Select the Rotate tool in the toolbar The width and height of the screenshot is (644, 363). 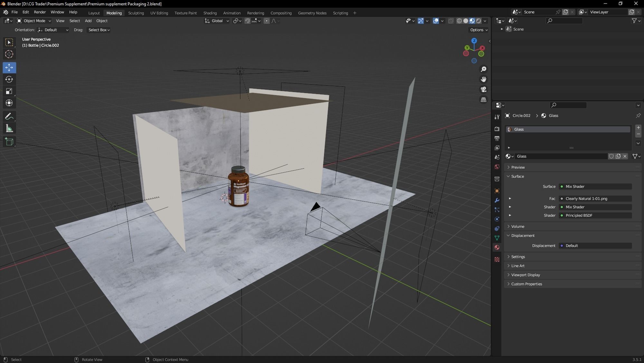9,79
